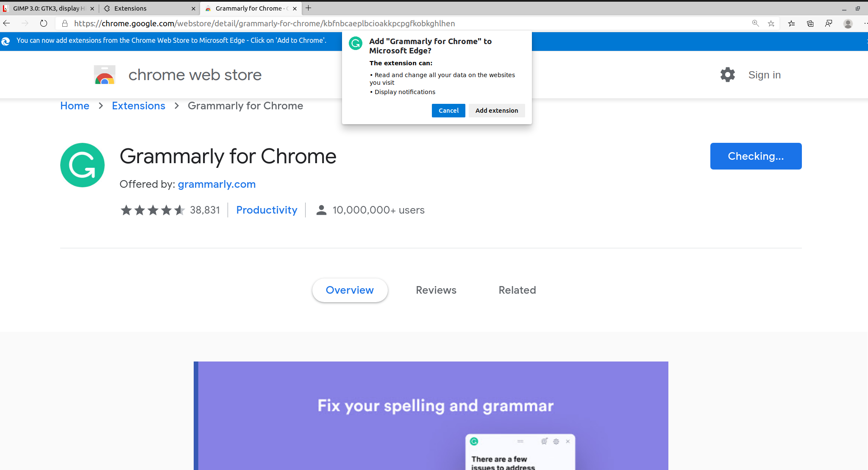Image resolution: width=868 pixels, height=470 pixels.
Task: Send feedback using the person-with-speech-bubble icon
Action: 829,23
